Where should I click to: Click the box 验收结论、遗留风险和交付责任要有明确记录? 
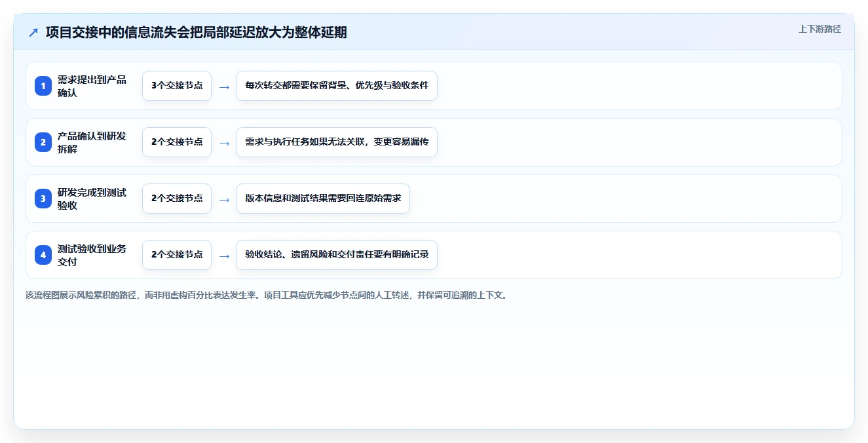pos(337,255)
